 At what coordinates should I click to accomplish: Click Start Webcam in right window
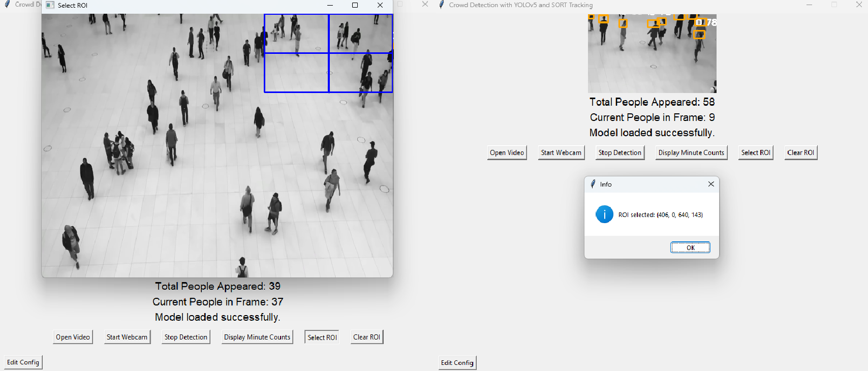[561, 152]
